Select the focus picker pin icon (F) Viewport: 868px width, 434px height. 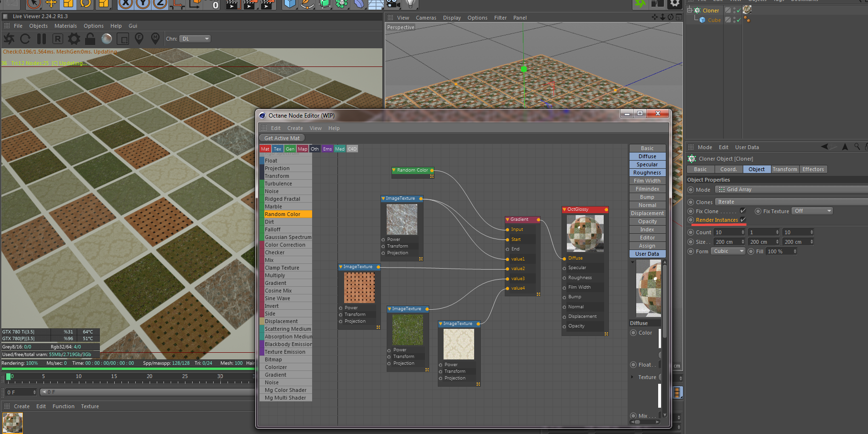click(x=139, y=39)
